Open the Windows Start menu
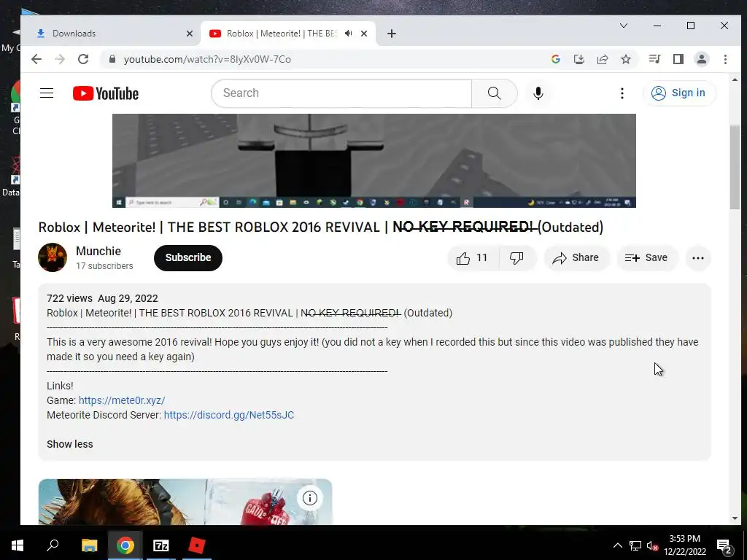The height and width of the screenshot is (560, 747). point(18,545)
